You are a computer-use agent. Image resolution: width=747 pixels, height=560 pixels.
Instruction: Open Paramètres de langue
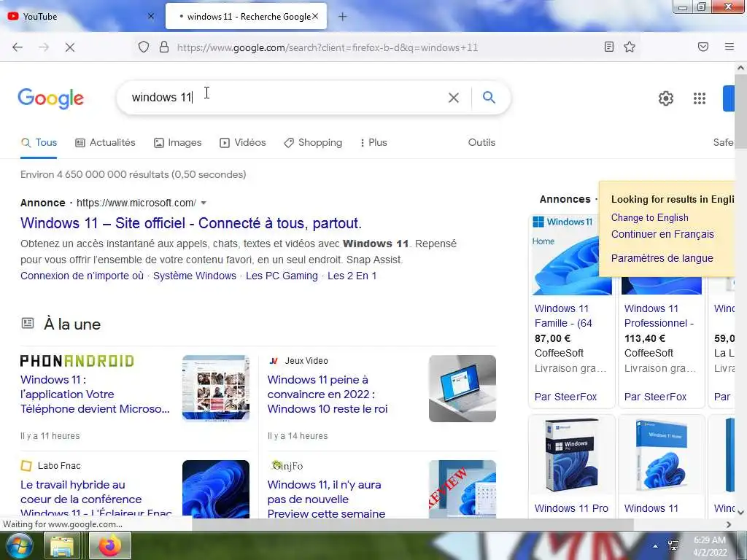pos(662,258)
